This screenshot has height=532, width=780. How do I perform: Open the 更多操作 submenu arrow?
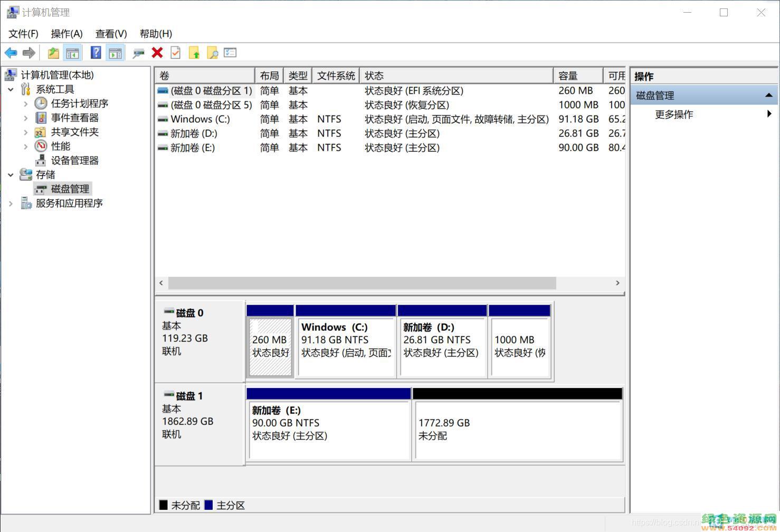769,114
